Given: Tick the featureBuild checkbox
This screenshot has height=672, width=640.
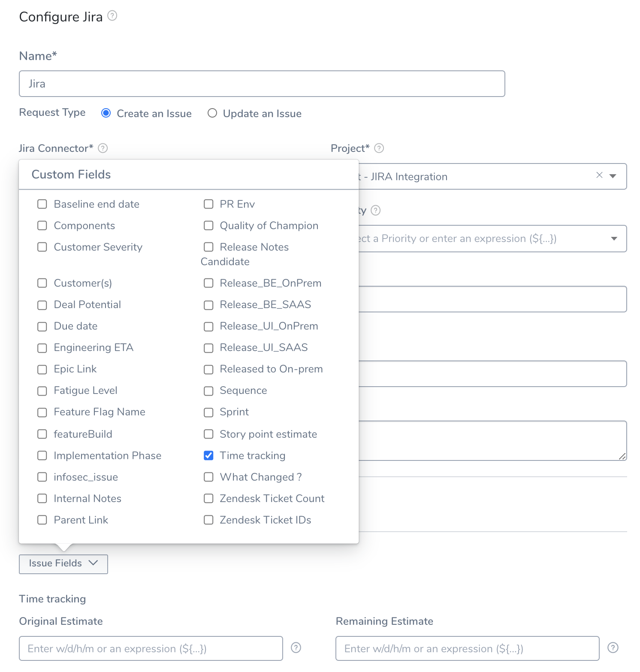Looking at the screenshot, I should pyautogui.click(x=42, y=434).
